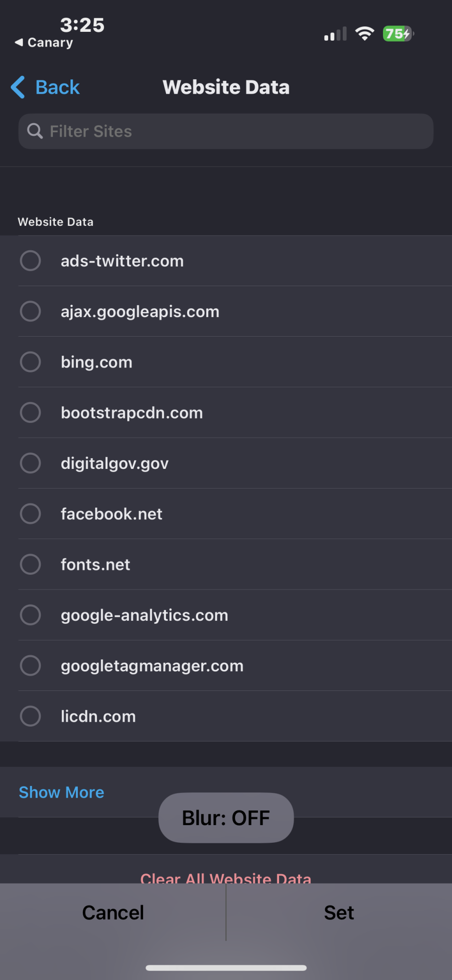Tap Clear All Website Data

[x=226, y=878]
